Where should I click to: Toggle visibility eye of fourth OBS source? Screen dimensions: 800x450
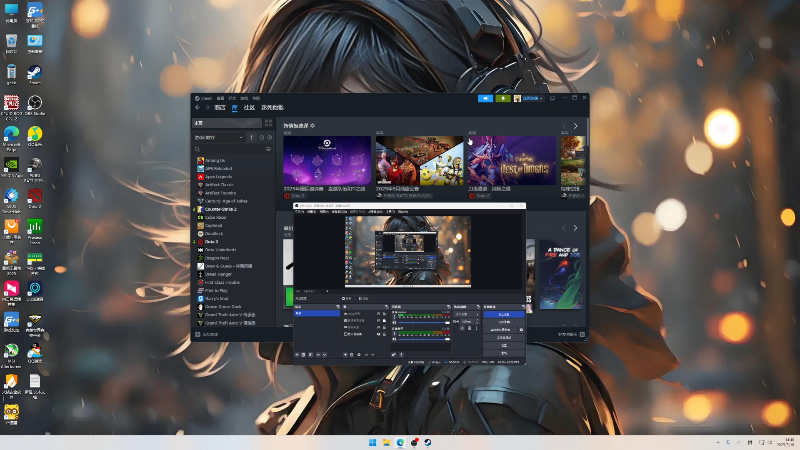[x=379, y=334]
